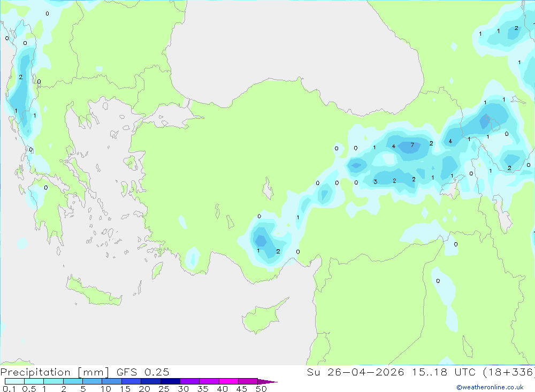Click the 'GFS 0.25' model label

[143, 372]
